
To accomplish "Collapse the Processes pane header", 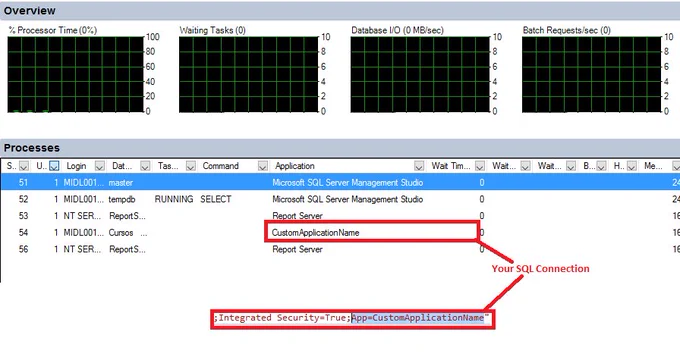I will (x=340, y=147).
